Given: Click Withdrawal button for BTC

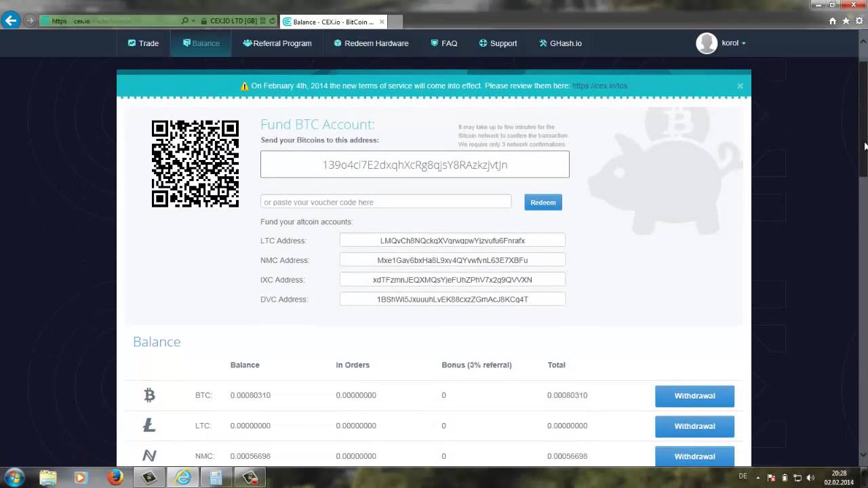Looking at the screenshot, I should [x=694, y=396].
